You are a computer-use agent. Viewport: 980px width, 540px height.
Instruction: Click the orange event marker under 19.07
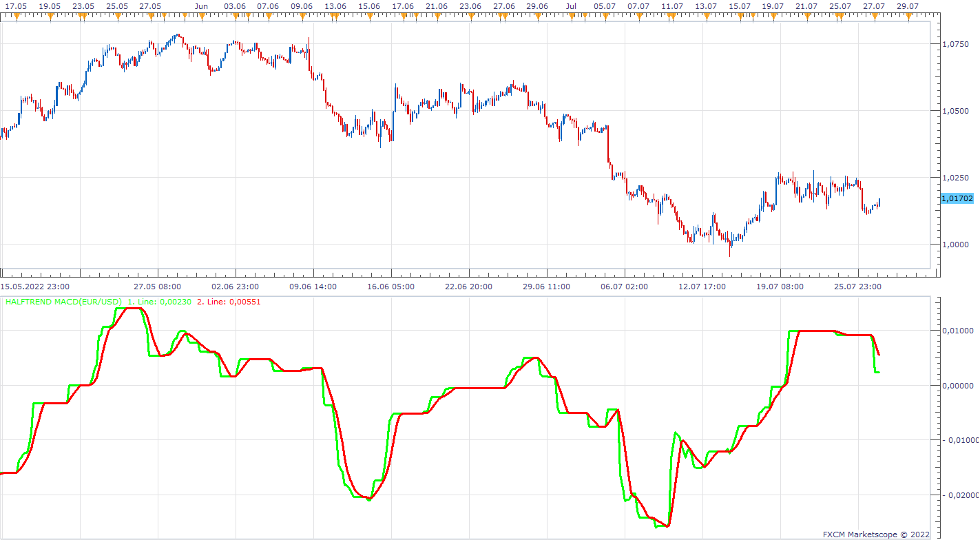tap(773, 17)
